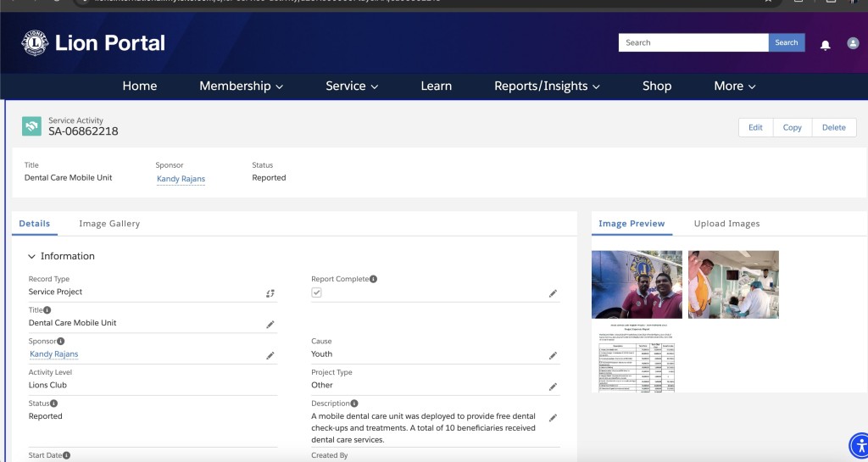Click the Activity Level value Lions Club
868x462 pixels.
(47, 385)
